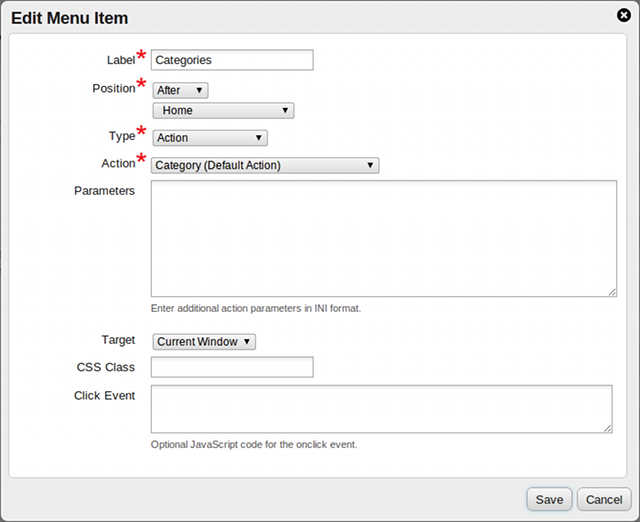Viewport: 640px width, 522px height.
Task: Click inside the Parameters text area
Action: point(383,238)
